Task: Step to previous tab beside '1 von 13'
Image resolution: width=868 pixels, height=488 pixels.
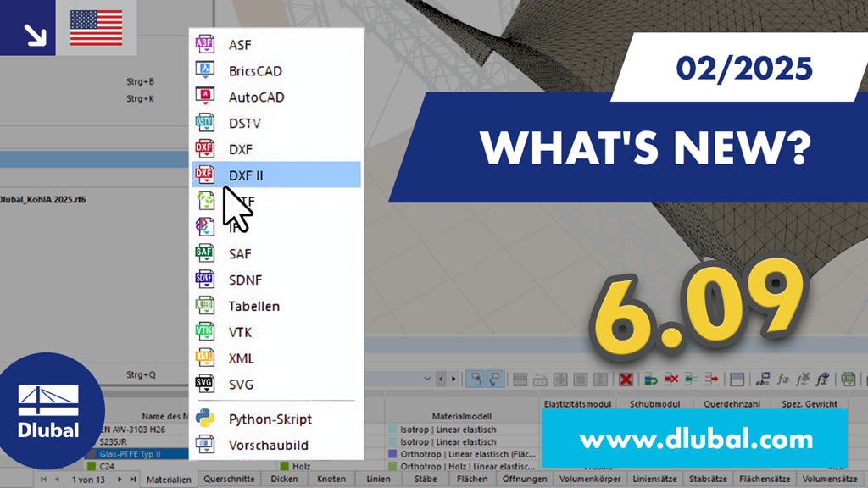Action: click(57, 480)
